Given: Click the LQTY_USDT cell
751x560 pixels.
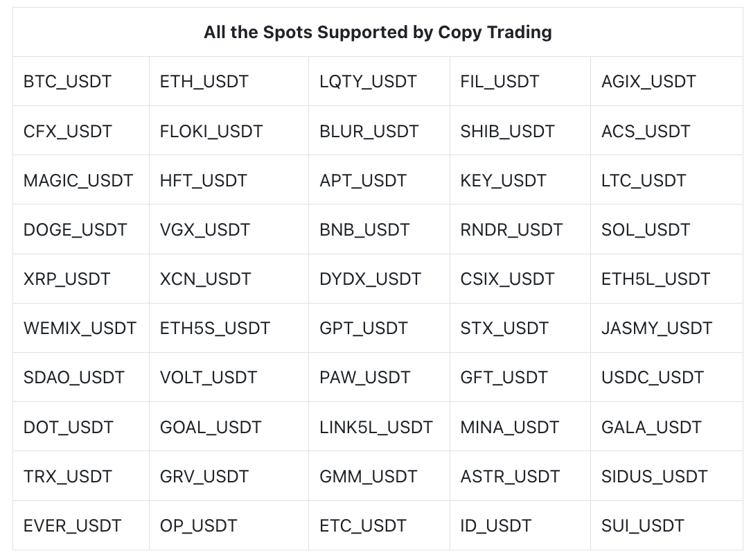Looking at the screenshot, I should point(368,82).
